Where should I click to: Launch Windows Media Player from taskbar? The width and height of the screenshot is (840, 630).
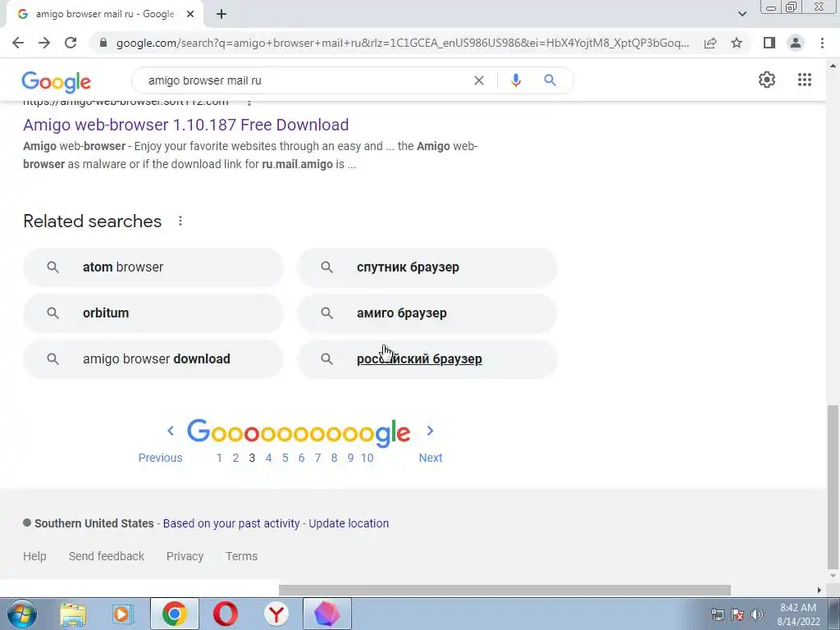pos(123,614)
